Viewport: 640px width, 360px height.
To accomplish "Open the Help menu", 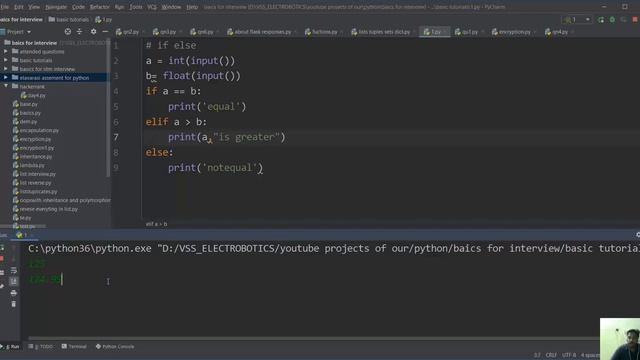I will coord(192,7).
